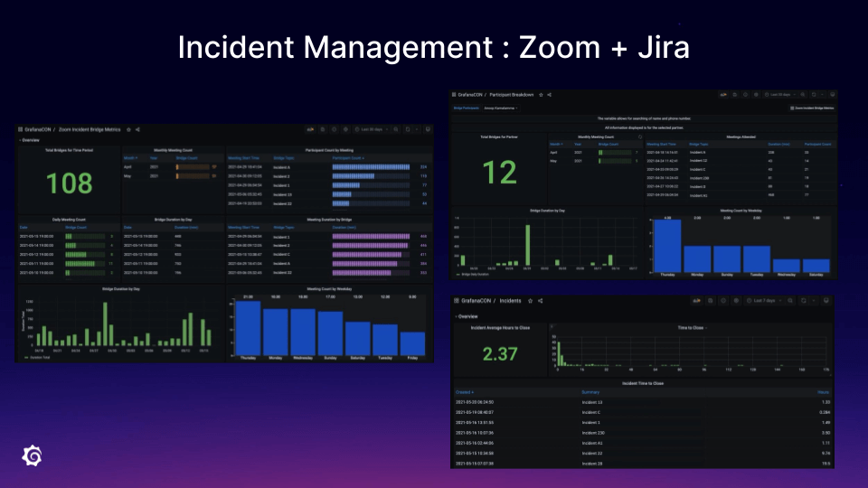Save the Participant Breakdown dashboard

734,95
